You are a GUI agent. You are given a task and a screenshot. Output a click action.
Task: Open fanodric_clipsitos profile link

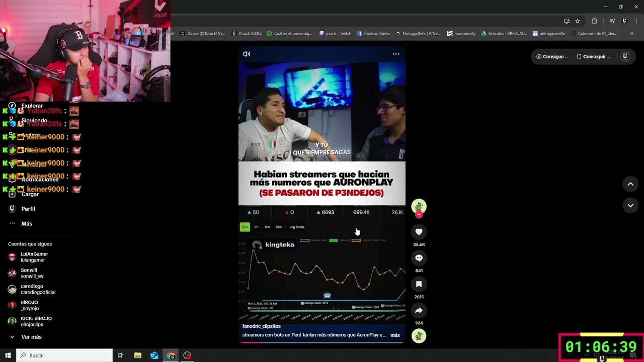coord(261,326)
